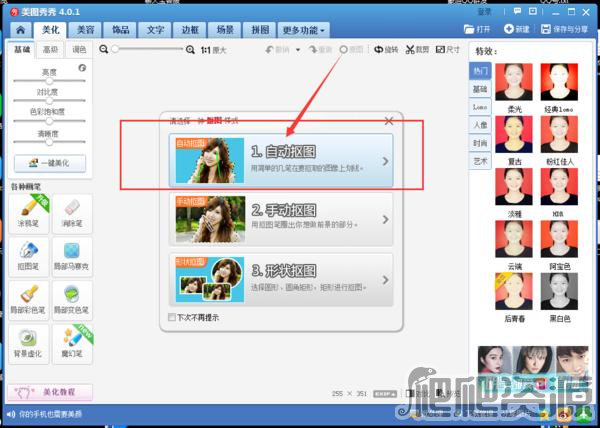Select the 涂鸦笔 doodle pen tool
The image size is (600, 428).
pos(29,214)
